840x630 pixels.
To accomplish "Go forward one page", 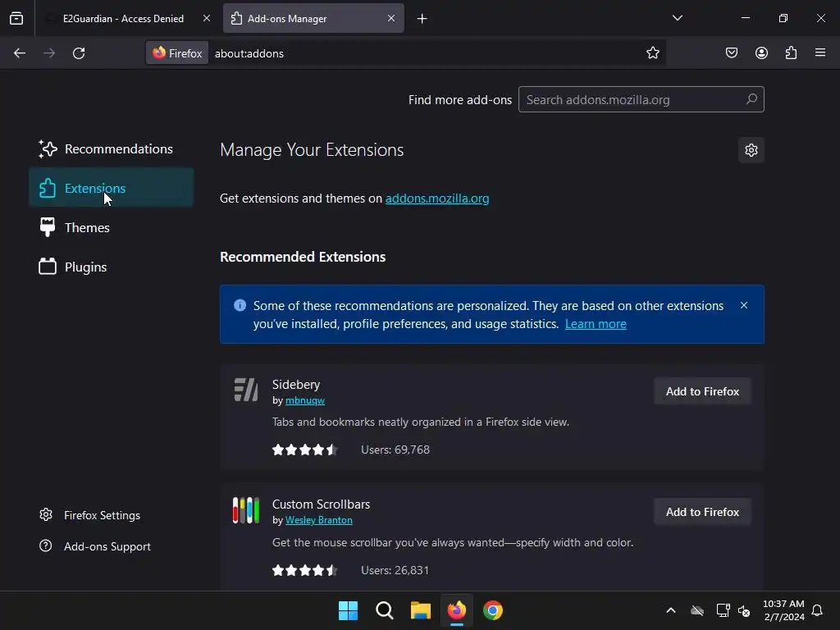I will [x=49, y=53].
